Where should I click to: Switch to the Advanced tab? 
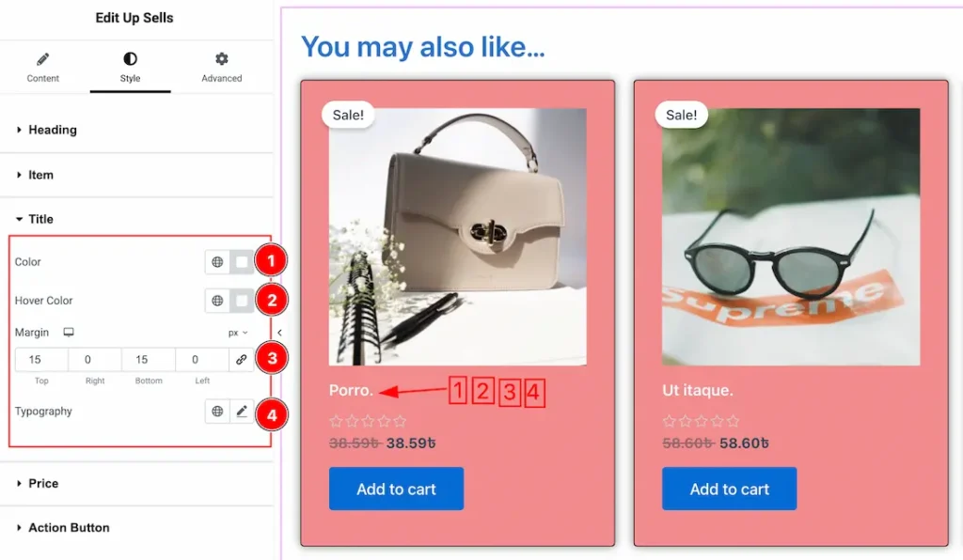(222, 67)
